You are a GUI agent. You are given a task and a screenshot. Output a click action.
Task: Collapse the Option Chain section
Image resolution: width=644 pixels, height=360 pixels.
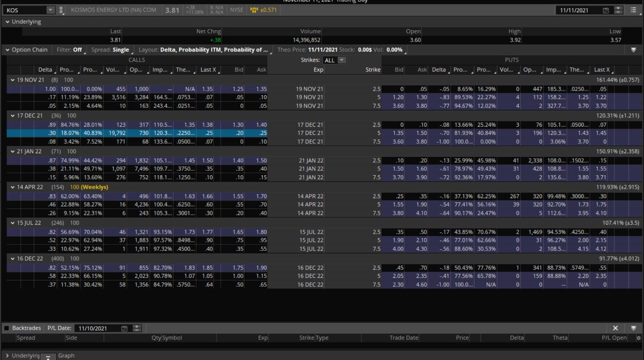(x=6, y=49)
